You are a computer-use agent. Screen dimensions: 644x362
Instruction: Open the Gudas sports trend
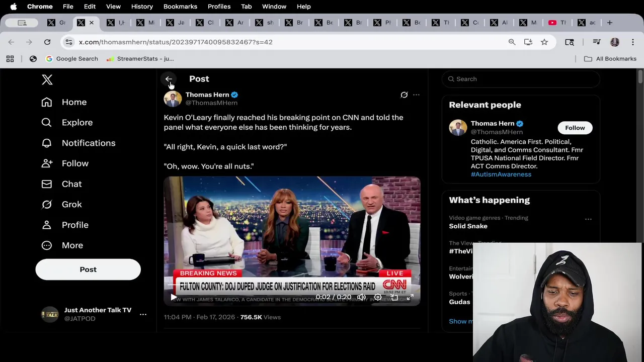[x=459, y=302]
